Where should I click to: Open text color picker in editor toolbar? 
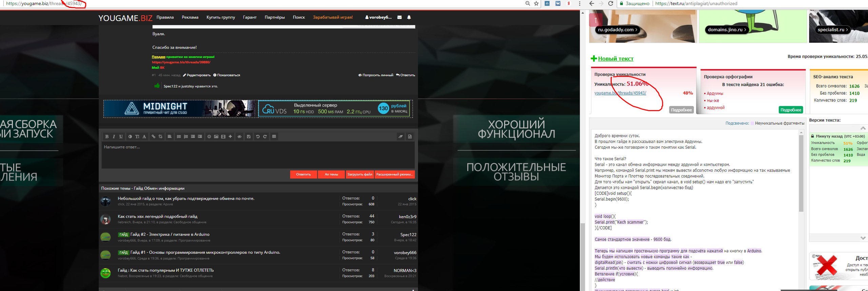pyautogui.click(x=130, y=137)
